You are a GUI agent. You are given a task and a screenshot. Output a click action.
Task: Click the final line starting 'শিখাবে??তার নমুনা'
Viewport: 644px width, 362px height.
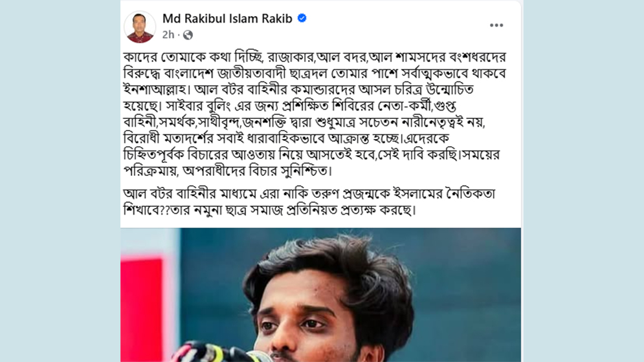(x=269, y=210)
